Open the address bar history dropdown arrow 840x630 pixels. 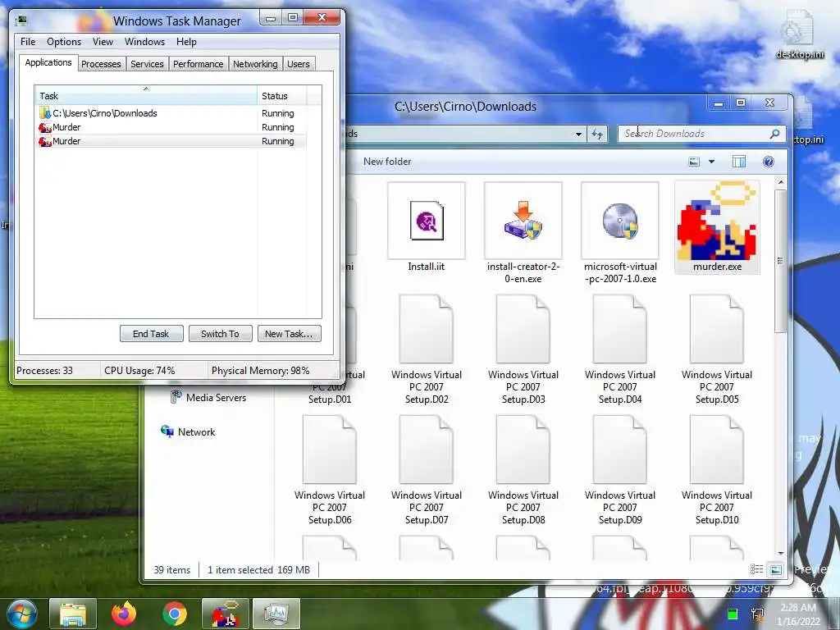[578, 134]
